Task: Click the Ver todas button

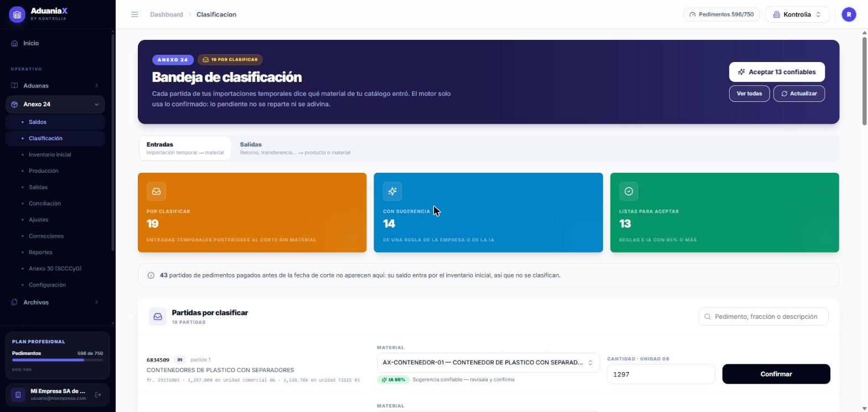Action: (x=749, y=94)
